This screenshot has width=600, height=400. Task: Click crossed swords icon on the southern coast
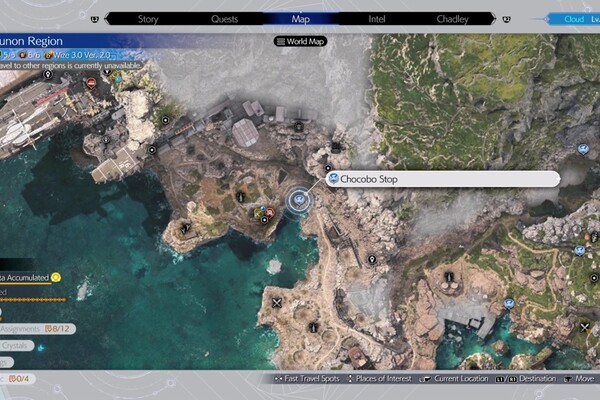pyautogui.click(x=277, y=303)
